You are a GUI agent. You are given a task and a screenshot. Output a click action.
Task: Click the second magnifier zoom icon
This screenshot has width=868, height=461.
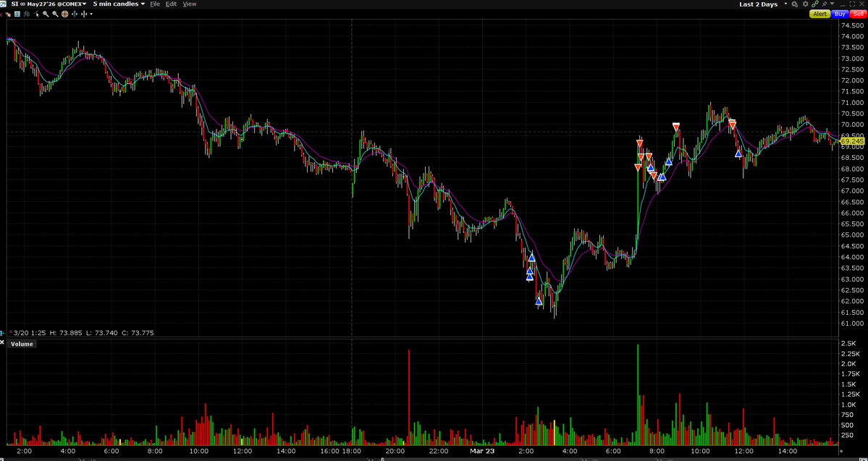55,14
